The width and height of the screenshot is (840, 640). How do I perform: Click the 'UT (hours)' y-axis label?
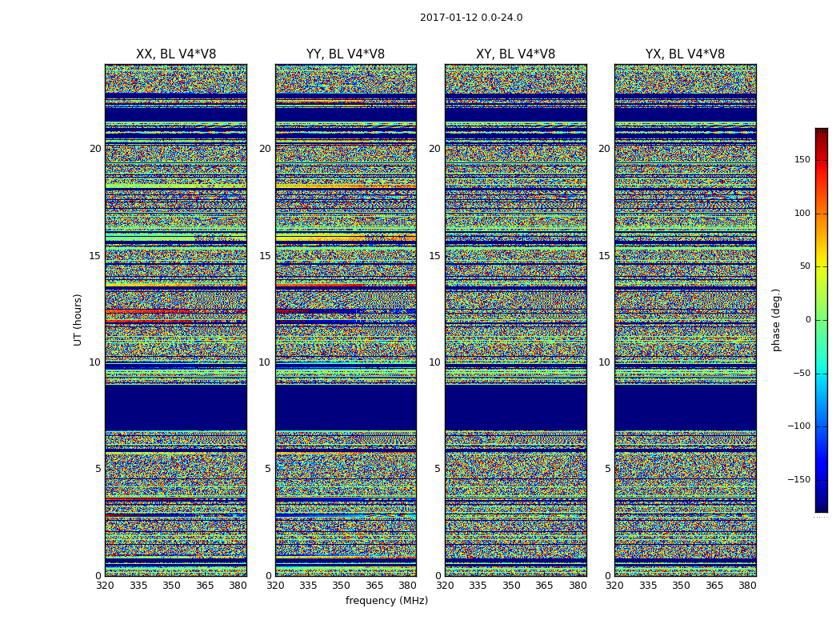[x=78, y=320]
